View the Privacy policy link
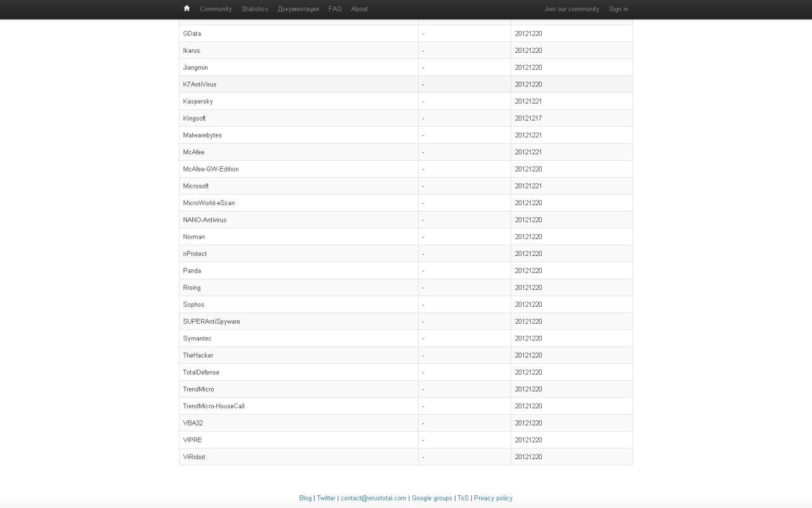The height and width of the screenshot is (508, 812). coord(493,498)
